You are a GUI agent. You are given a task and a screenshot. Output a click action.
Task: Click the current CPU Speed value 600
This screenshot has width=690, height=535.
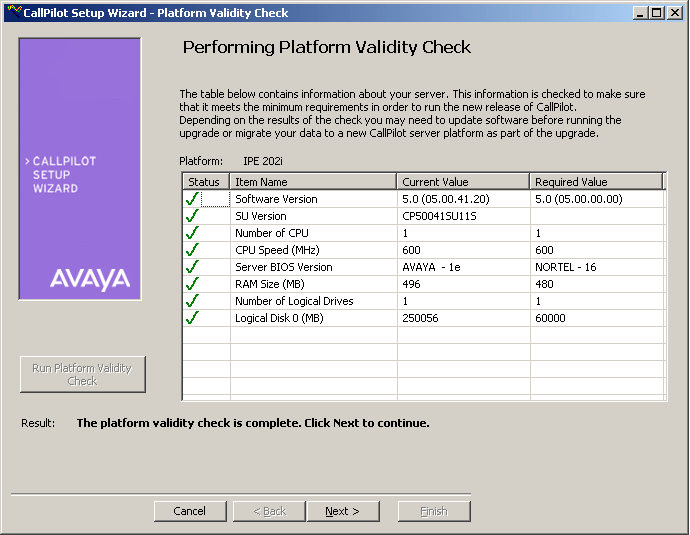(411, 250)
